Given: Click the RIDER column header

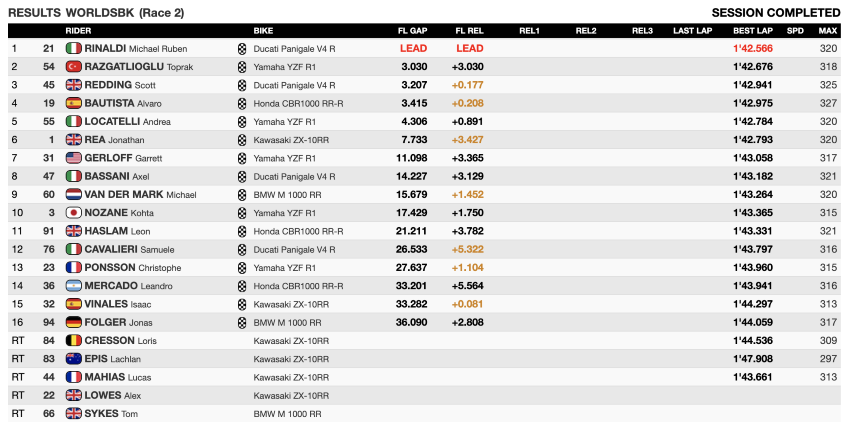Looking at the screenshot, I should point(78,30).
